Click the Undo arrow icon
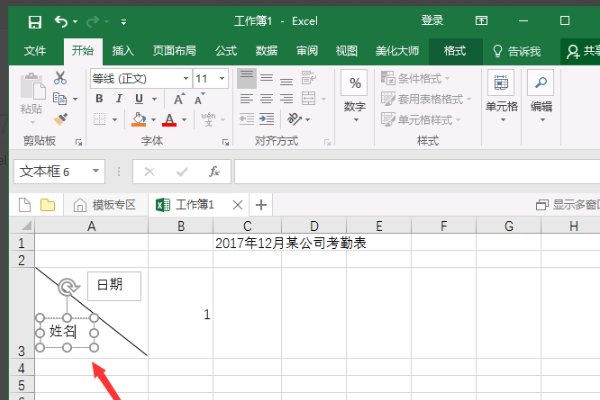Viewport: 600px width, 400px height. click(x=61, y=21)
